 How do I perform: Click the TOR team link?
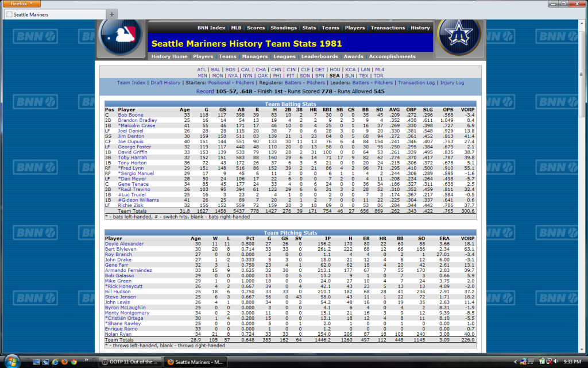378,75
